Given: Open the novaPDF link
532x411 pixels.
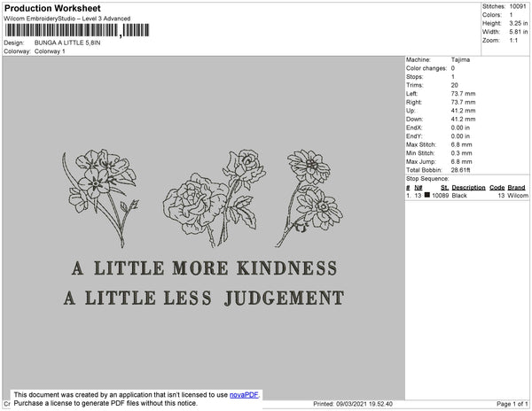Looking at the screenshot, I should (244, 395).
